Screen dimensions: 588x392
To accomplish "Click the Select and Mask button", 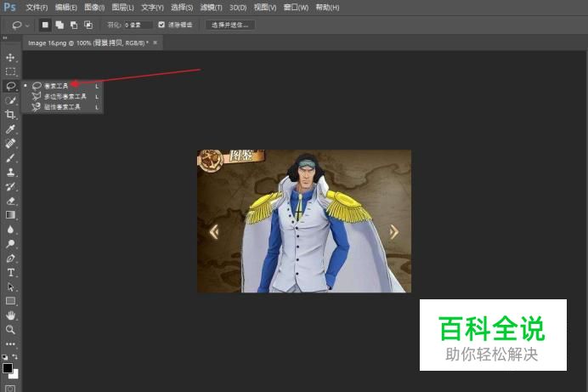I will (230, 26).
